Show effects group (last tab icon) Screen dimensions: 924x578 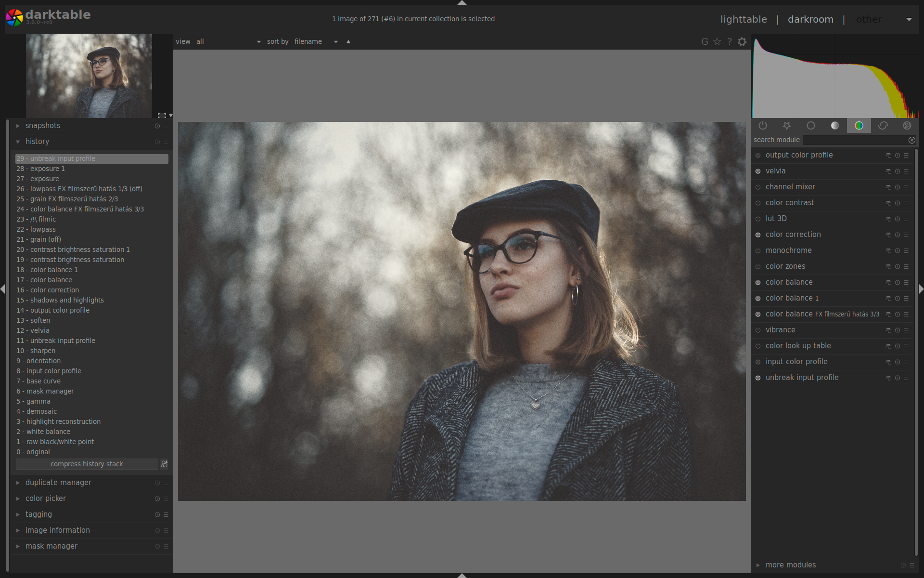tap(907, 126)
